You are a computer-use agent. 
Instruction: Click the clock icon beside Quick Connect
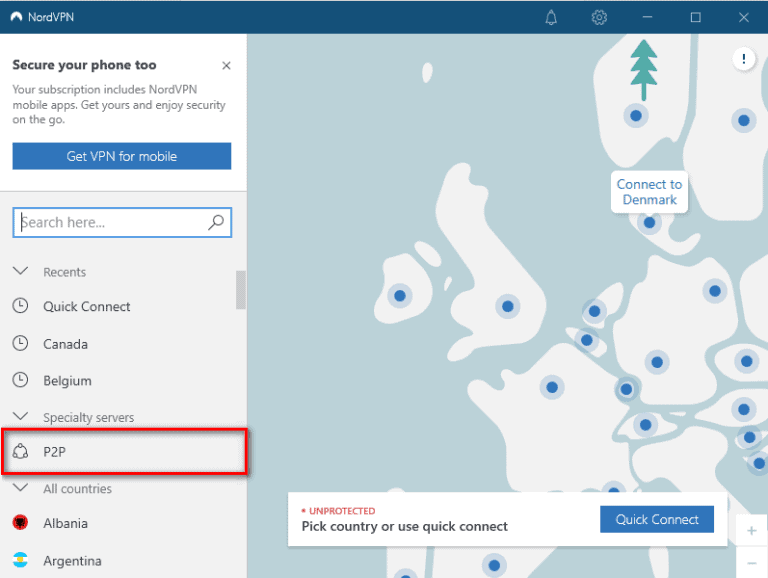tap(20, 306)
